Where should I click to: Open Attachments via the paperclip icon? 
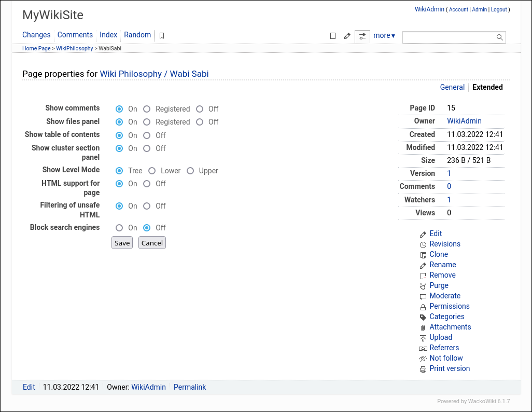(x=423, y=327)
